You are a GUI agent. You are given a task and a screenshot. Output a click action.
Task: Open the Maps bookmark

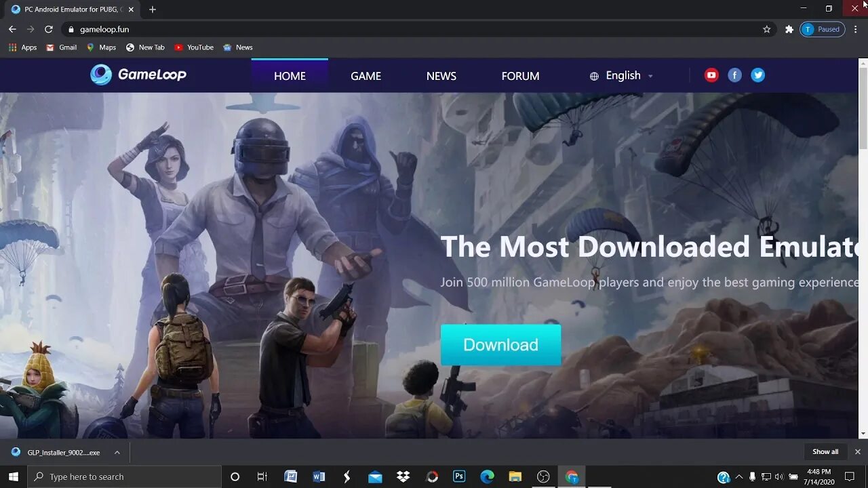101,47
